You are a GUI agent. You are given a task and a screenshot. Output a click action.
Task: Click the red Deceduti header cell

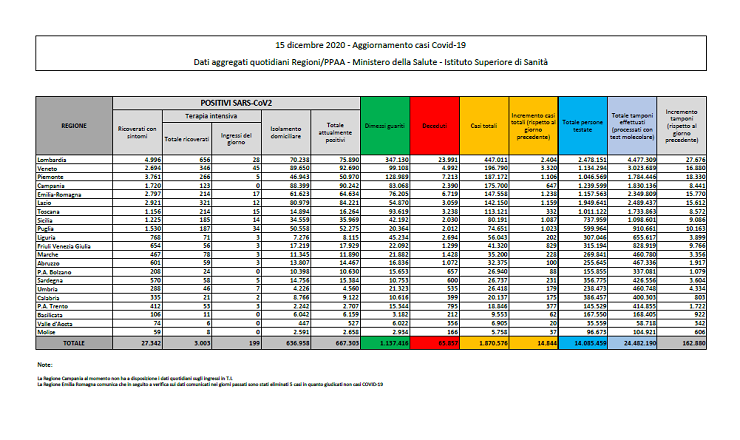click(434, 127)
